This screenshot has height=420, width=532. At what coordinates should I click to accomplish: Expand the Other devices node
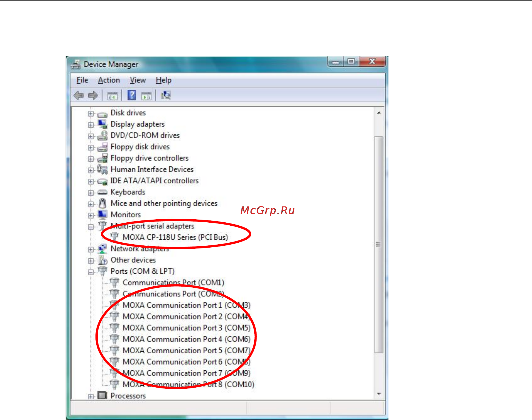click(x=91, y=261)
